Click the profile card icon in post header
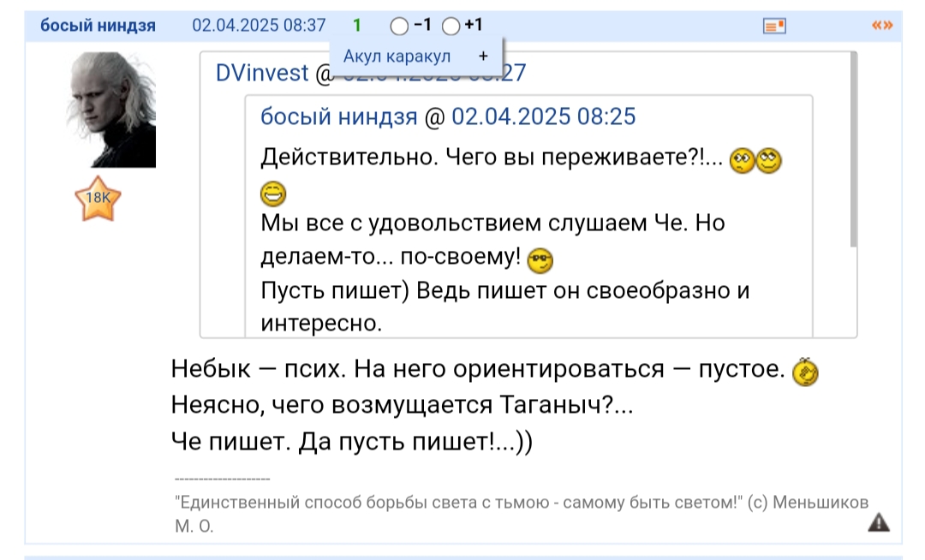 774,26
